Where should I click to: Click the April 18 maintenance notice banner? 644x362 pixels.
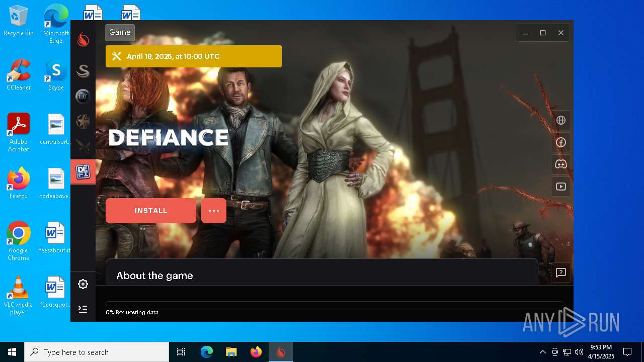[194, 56]
